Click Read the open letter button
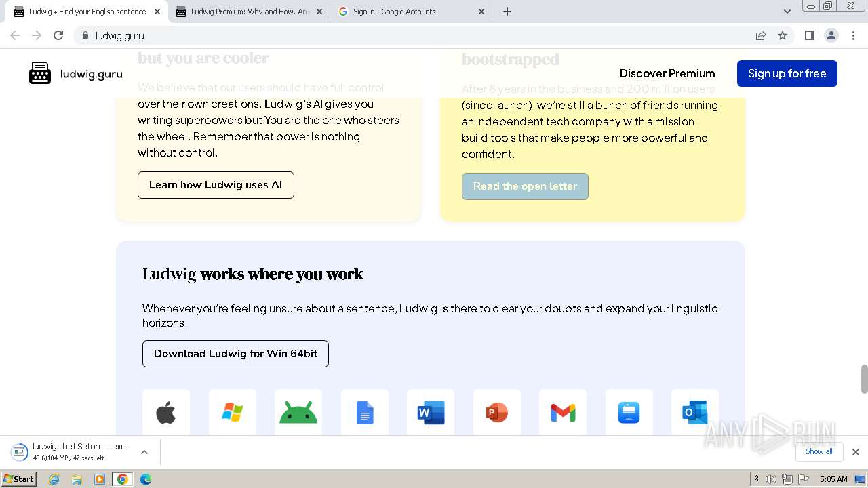Viewport: 868px width, 488px height. coord(525,186)
